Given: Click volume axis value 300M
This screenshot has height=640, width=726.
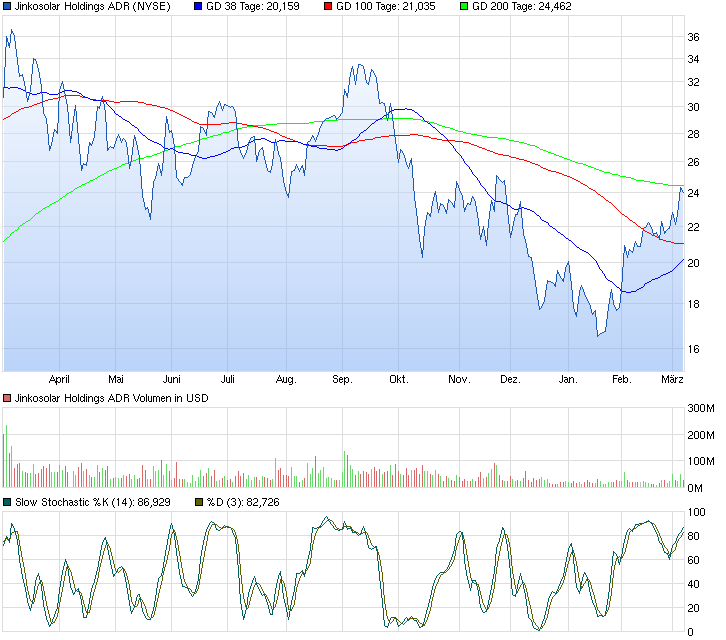Looking at the screenshot, I should click(x=701, y=408).
